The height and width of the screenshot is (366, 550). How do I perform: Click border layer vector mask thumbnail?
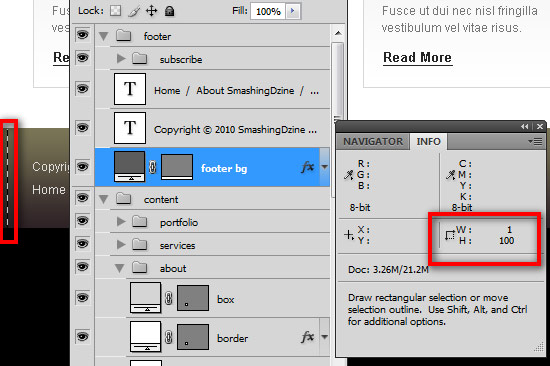(x=193, y=337)
